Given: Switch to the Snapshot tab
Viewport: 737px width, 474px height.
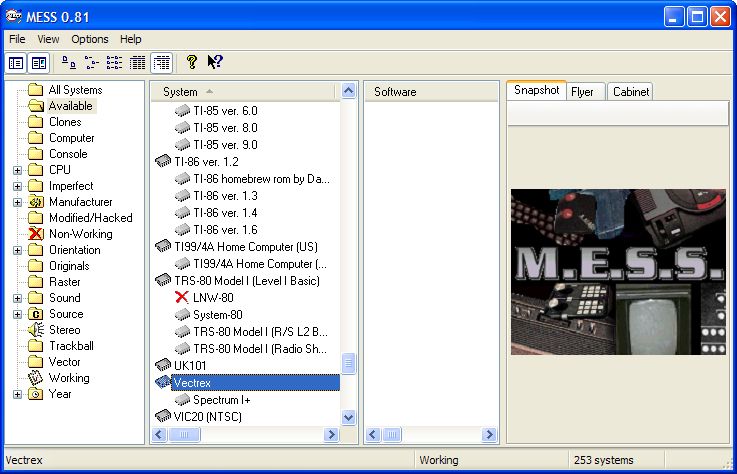Looking at the screenshot, I should (x=536, y=90).
